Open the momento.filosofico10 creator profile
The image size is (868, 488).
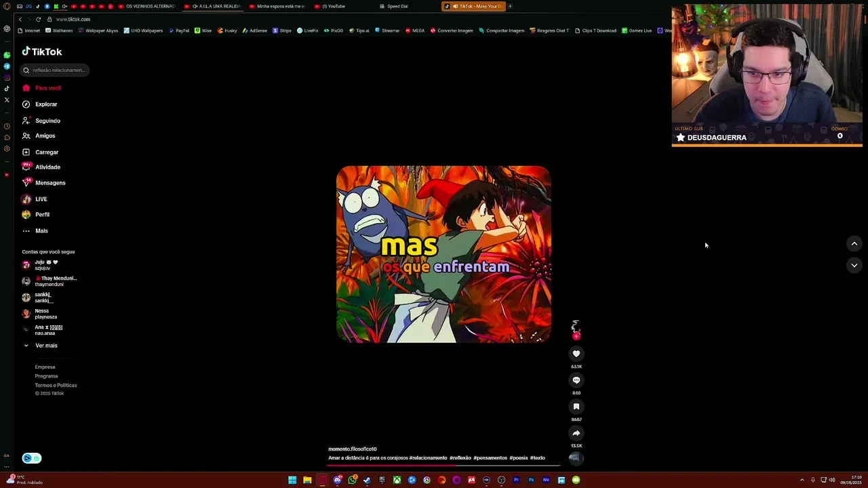pos(353,449)
